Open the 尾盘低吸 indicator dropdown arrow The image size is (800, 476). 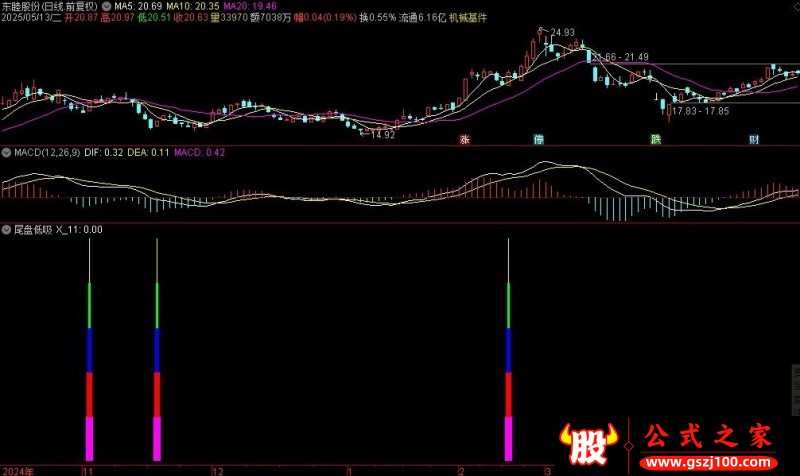click(6, 230)
